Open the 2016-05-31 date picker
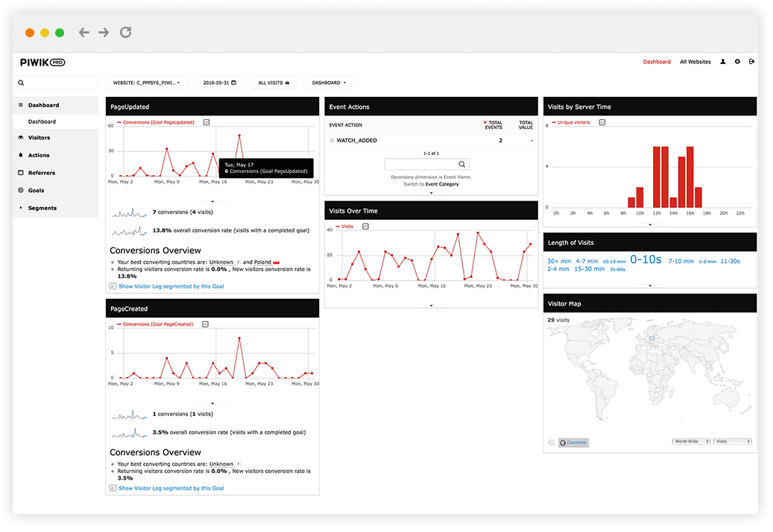The height and width of the screenshot is (532, 773). click(219, 83)
